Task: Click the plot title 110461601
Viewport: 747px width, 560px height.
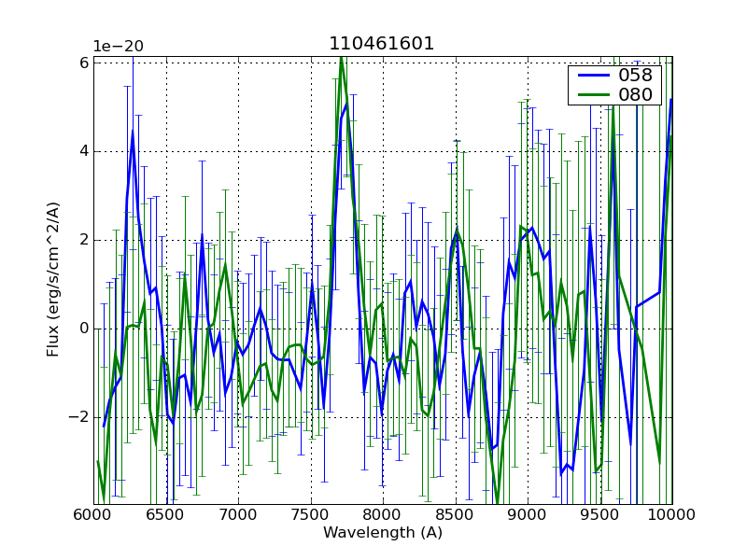Action: (x=381, y=44)
